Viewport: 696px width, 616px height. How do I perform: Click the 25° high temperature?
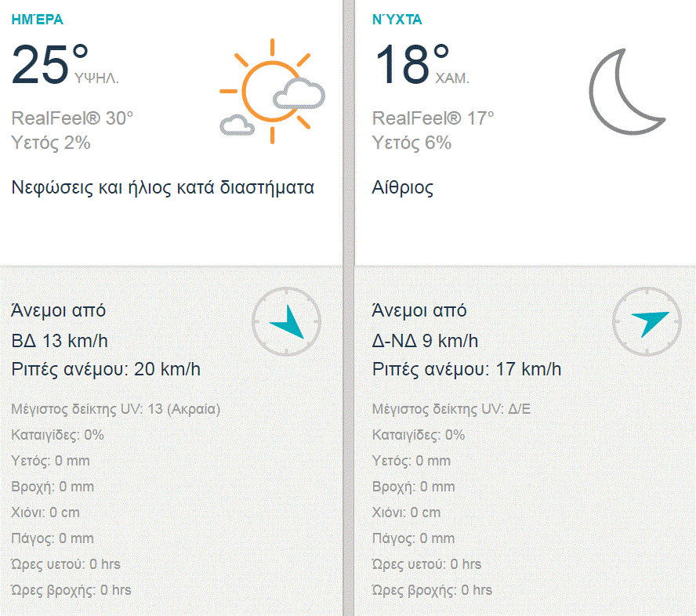coord(50,64)
